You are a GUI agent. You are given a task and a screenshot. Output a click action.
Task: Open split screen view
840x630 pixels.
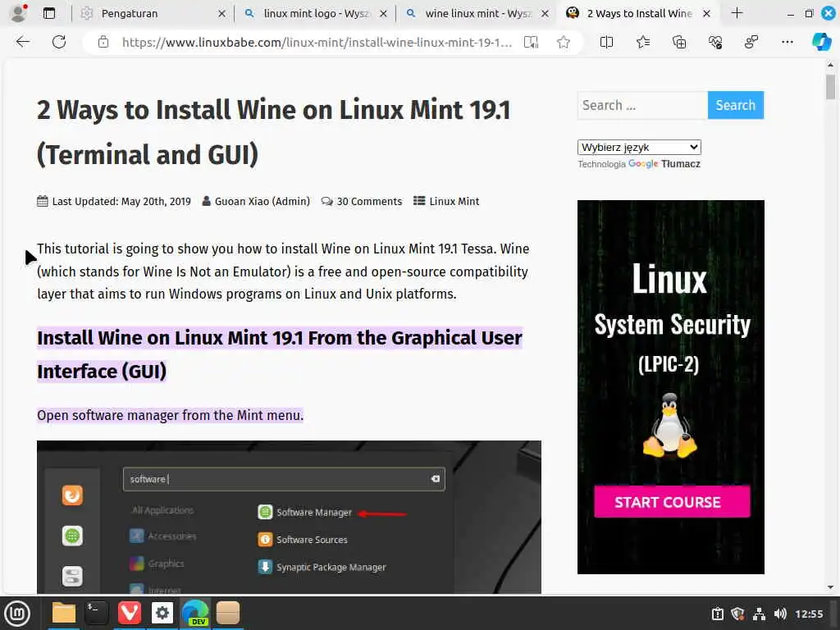[606, 42]
